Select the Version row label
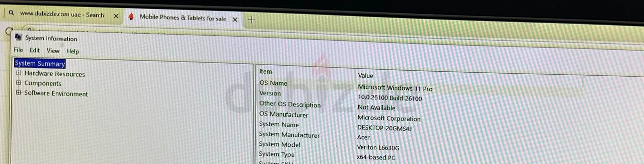644x164 pixels. (x=270, y=93)
